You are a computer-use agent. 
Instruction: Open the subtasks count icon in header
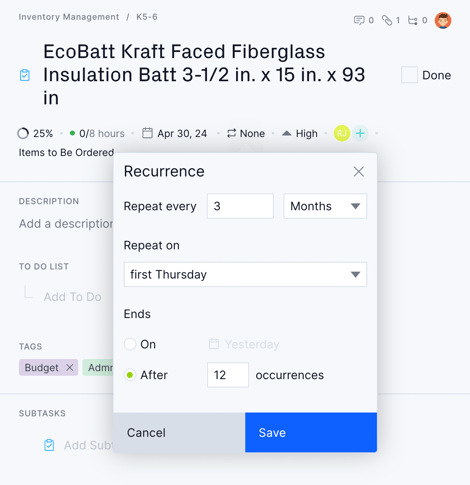click(413, 21)
